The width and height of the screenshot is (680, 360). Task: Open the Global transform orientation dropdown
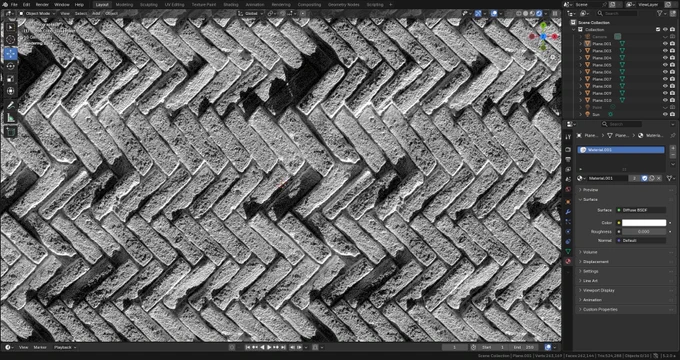point(251,13)
